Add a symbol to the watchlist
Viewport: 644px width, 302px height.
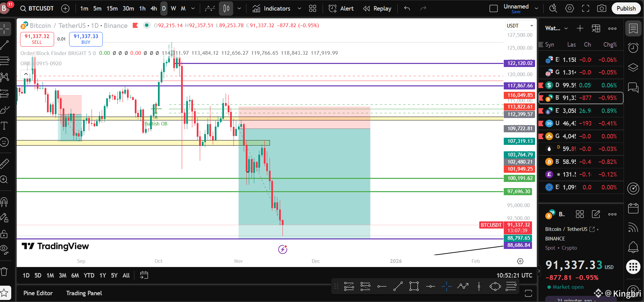[x=580, y=29]
